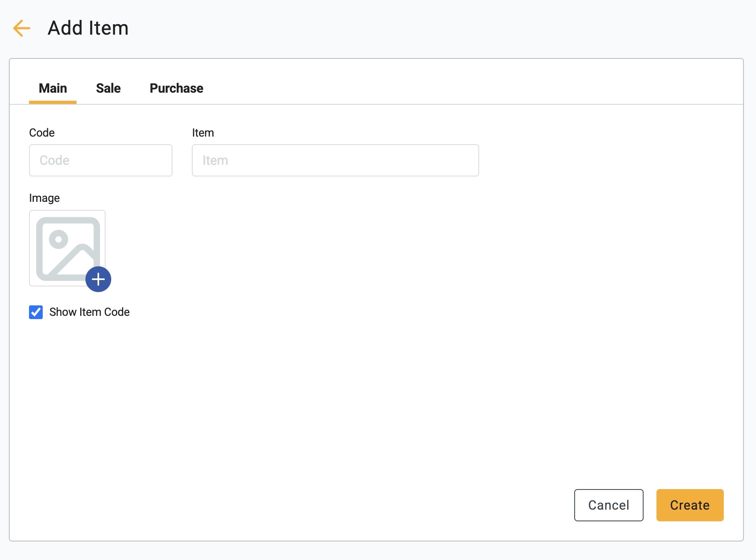Focus the Code input field
756x560 pixels.
point(101,160)
